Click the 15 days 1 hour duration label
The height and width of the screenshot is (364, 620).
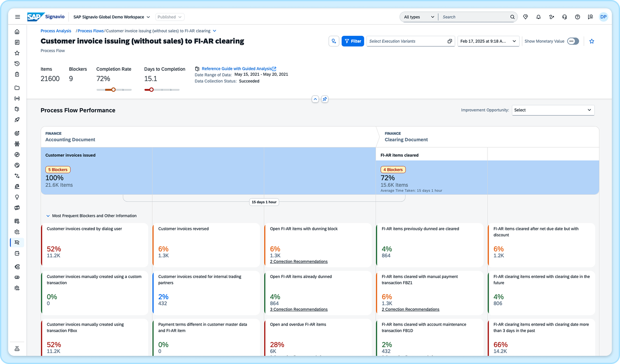tap(264, 202)
